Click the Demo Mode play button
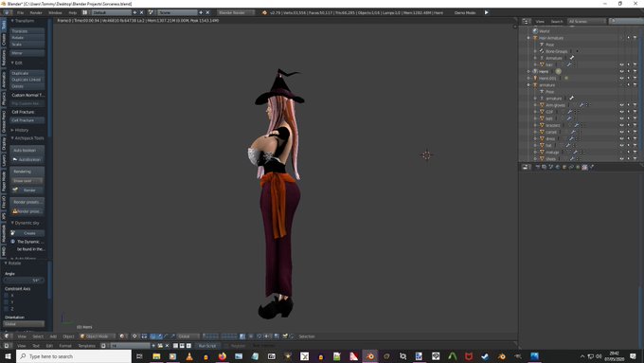Screen dimensions: 644x363 tap(486, 12)
